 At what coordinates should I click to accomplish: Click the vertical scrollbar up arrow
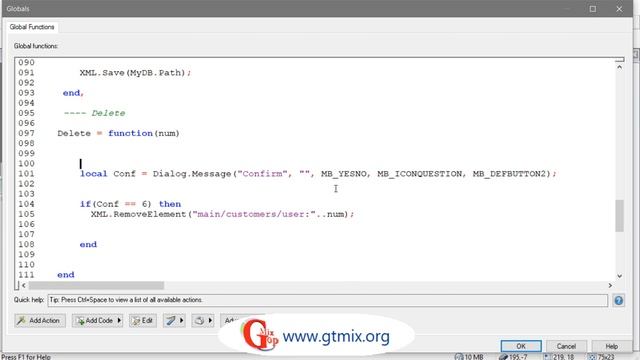(x=619, y=67)
